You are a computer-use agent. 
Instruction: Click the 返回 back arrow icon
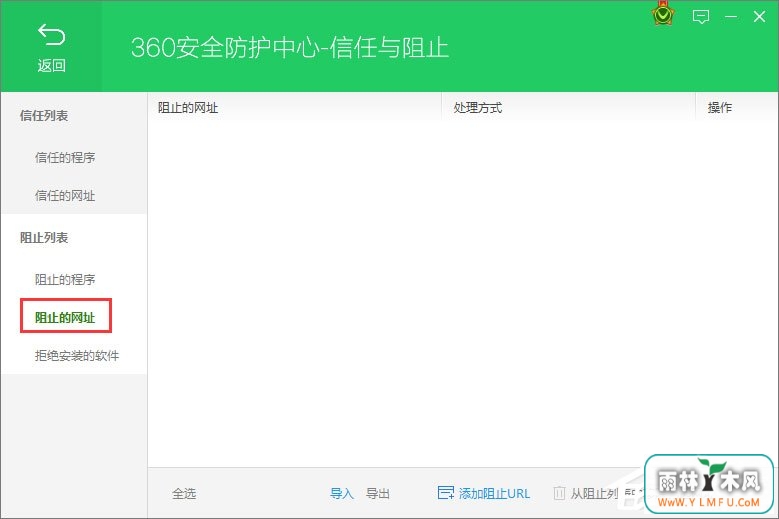coord(51,35)
